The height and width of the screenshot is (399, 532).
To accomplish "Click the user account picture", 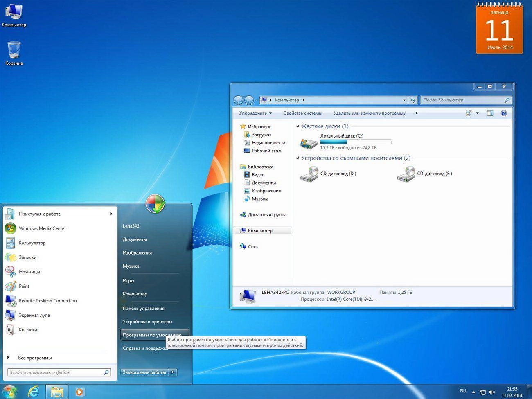I will (x=155, y=203).
